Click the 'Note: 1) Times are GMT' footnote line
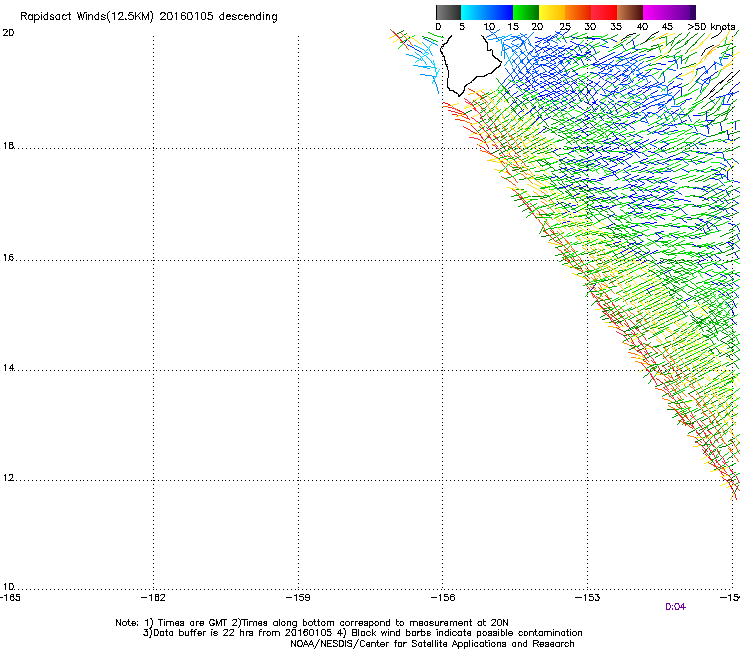 pyautogui.click(x=311, y=623)
